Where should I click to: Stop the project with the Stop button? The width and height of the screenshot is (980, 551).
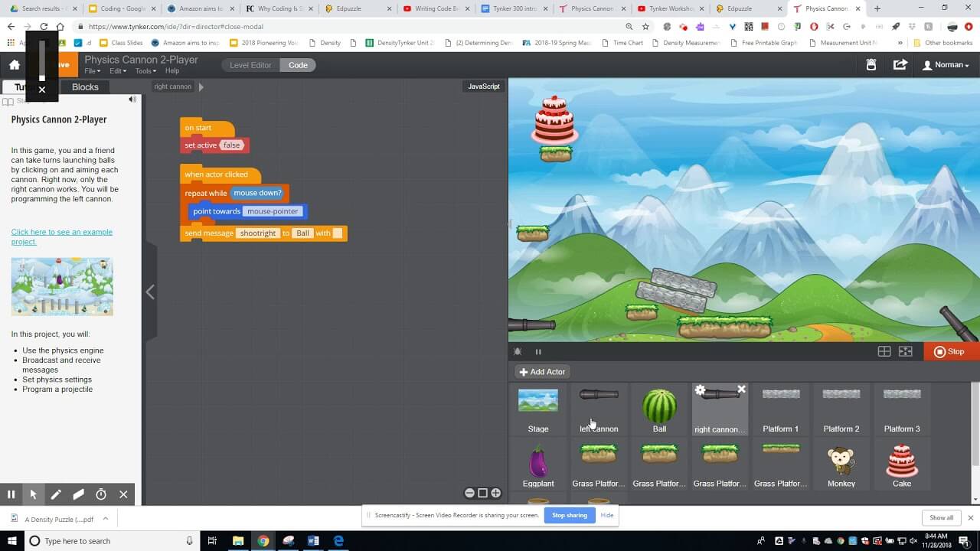tap(949, 351)
